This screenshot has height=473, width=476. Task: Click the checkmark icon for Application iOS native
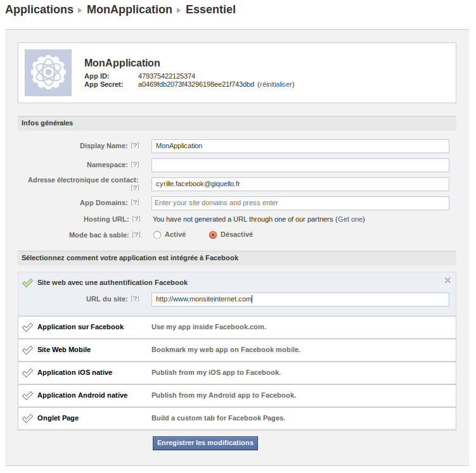tap(28, 373)
